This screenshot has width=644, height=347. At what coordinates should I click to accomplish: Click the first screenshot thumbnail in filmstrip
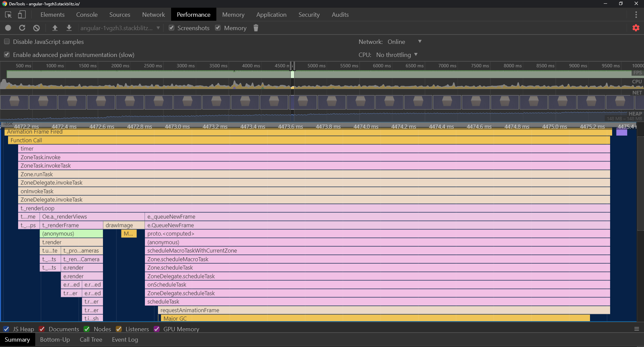tap(14, 102)
